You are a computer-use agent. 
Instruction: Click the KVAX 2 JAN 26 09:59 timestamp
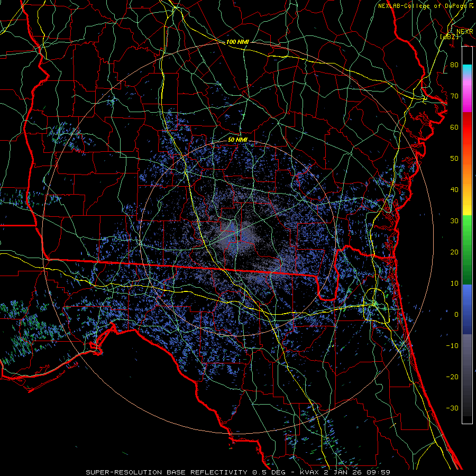pyautogui.click(x=345, y=472)
